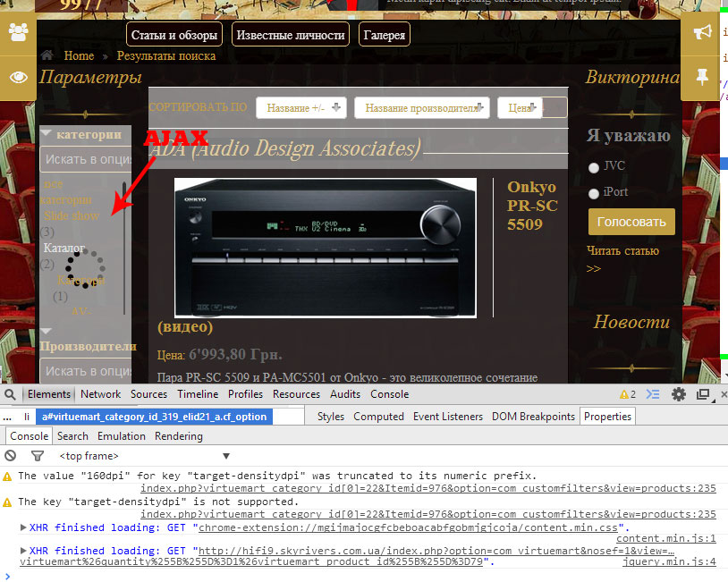Open content.min.js:1 source link
Viewport: 728px width, 582px height.
point(665,538)
